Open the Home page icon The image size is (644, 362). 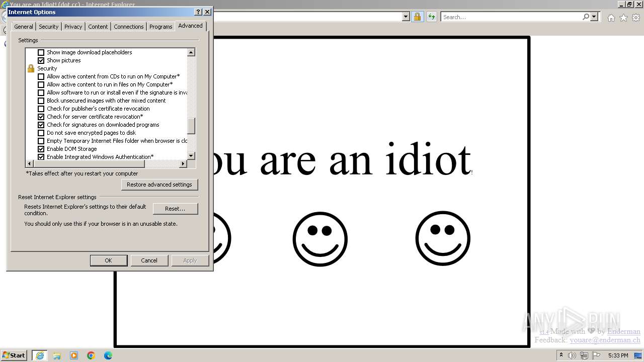[611, 18]
